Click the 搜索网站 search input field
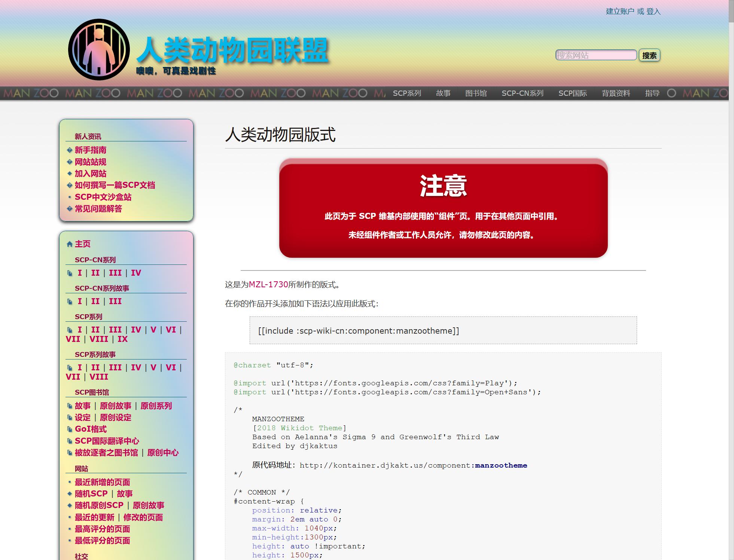 click(x=596, y=55)
